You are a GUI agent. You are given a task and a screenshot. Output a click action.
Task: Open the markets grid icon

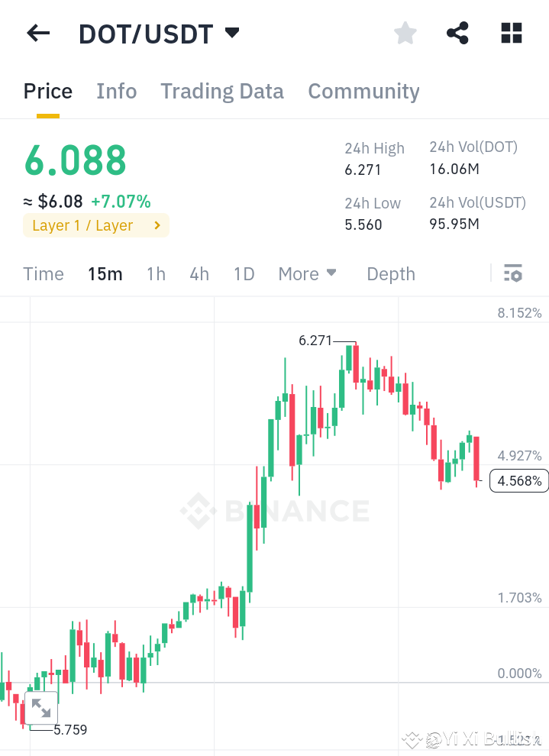pos(511,33)
